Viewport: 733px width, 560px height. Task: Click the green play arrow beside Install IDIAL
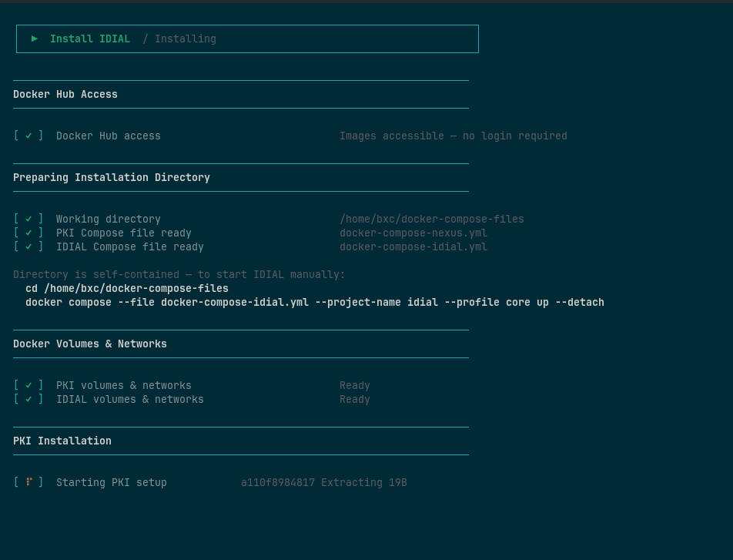pyautogui.click(x=34, y=39)
